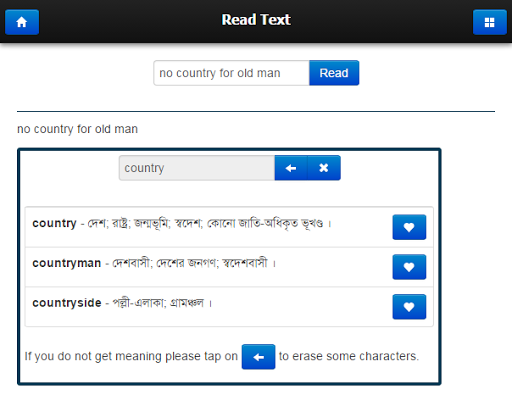Click the country word search field

click(197, 168)
